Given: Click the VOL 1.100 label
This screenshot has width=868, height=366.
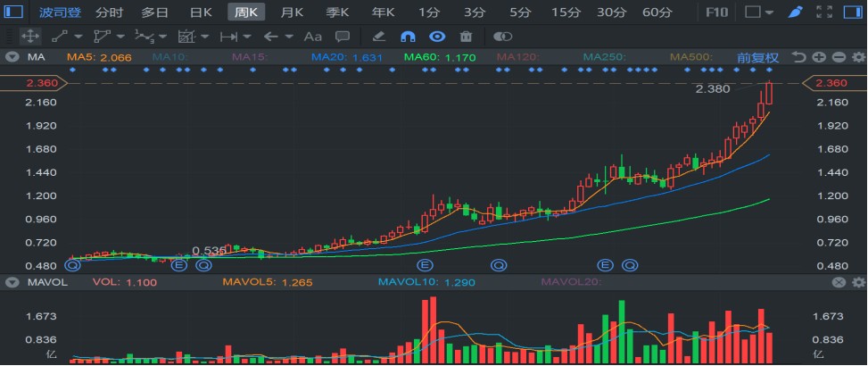Looking at the screenshot, I should (125, 282).
